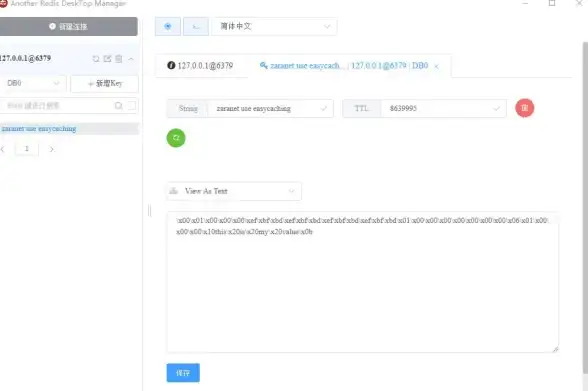Click the value textarea resize grip
Viewport: 588px width, 391px height.
pyautogui.click(x=555, y=349)
